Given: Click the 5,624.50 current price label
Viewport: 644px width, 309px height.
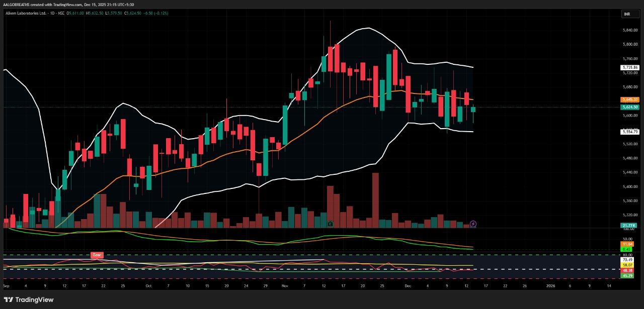Looking at the screenshot, I should 630,107.
